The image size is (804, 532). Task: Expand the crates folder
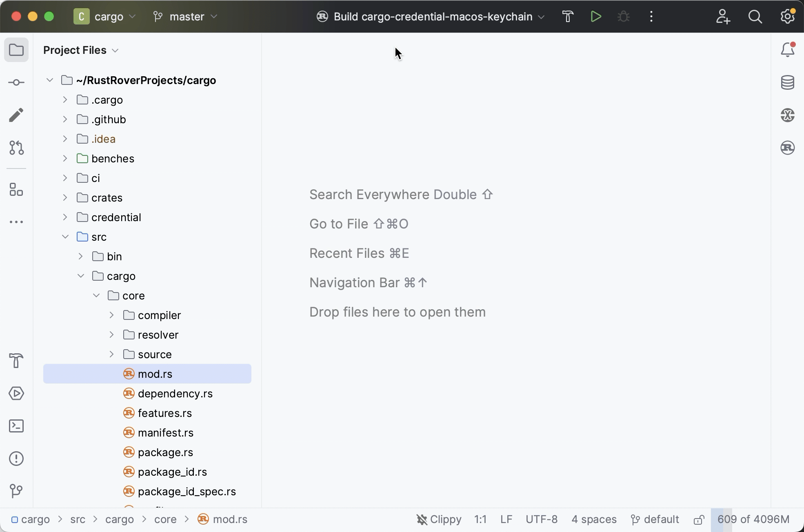coord(65,197)
